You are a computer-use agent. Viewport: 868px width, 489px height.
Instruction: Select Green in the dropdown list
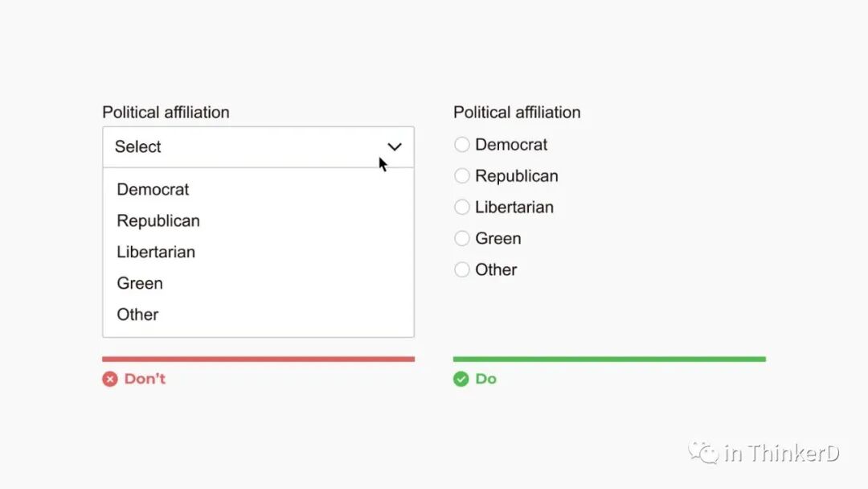click(x=140, y=284)
